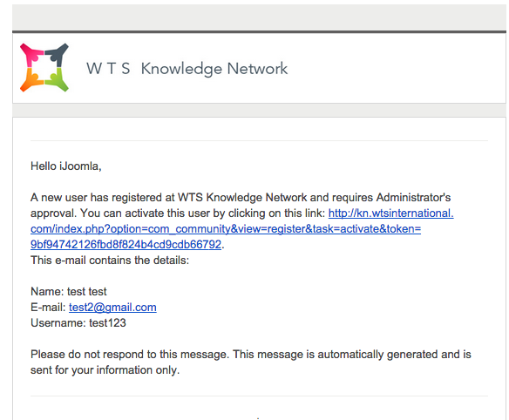Click the gray bar at the top
The image size is (509, 420).
259,17
